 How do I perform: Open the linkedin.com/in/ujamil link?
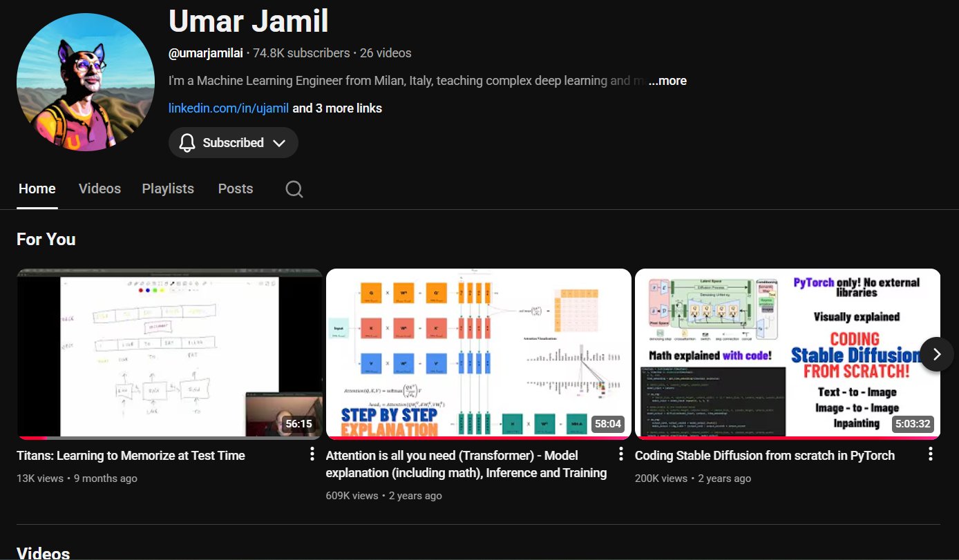pyautogui.click(x=229, y=108)
